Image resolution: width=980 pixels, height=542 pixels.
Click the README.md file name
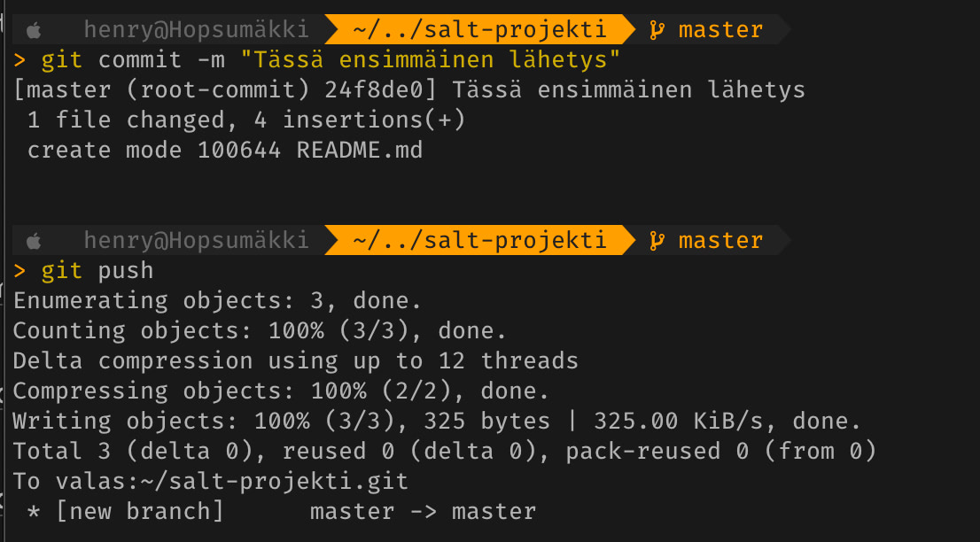click(x=359, y=151)
